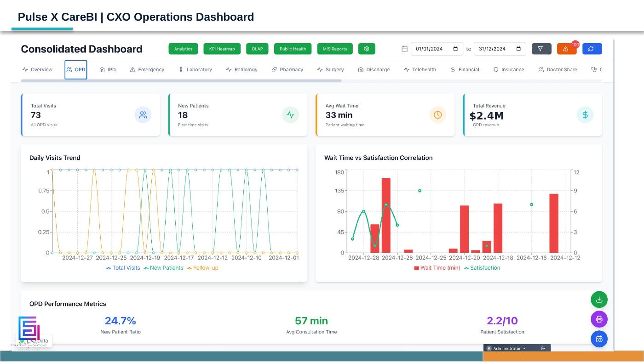Click the company logo at bottom left
Viewport: 644px width, 362px height.
coord(29,328)
